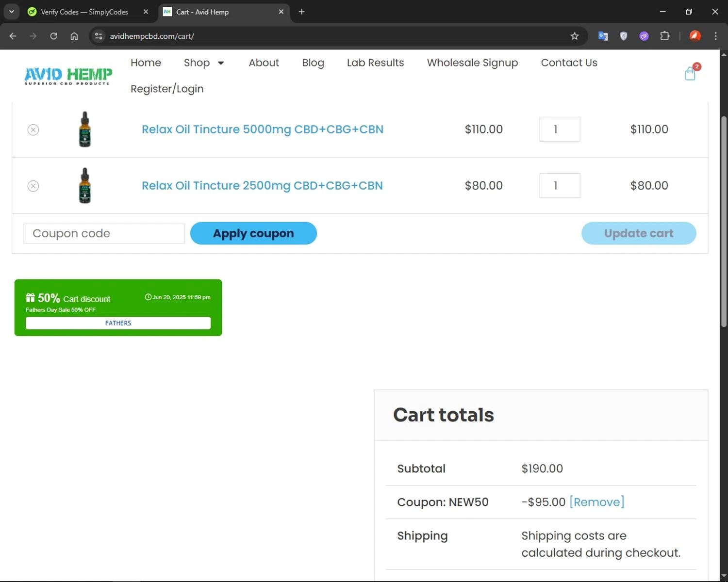Reload the cart page
The image size is (728, 582).
point(53,36)
